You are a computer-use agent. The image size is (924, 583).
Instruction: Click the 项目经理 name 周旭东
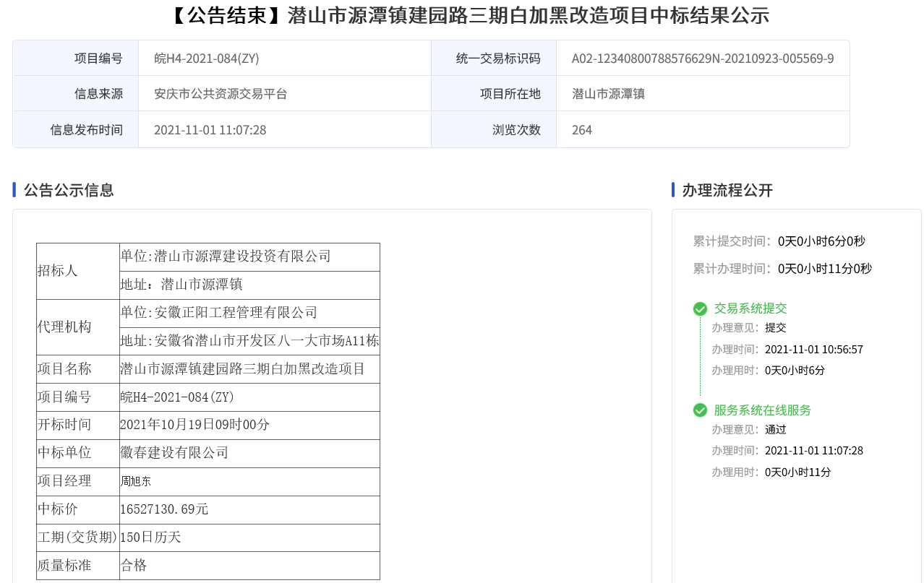pos(136,481)
